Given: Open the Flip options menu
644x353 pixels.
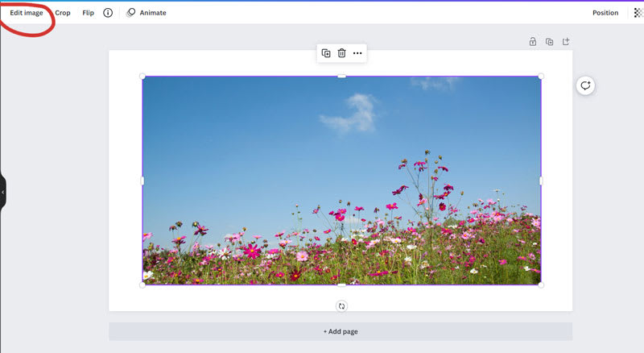Looking at the screenshot, I should click(88, 13).
